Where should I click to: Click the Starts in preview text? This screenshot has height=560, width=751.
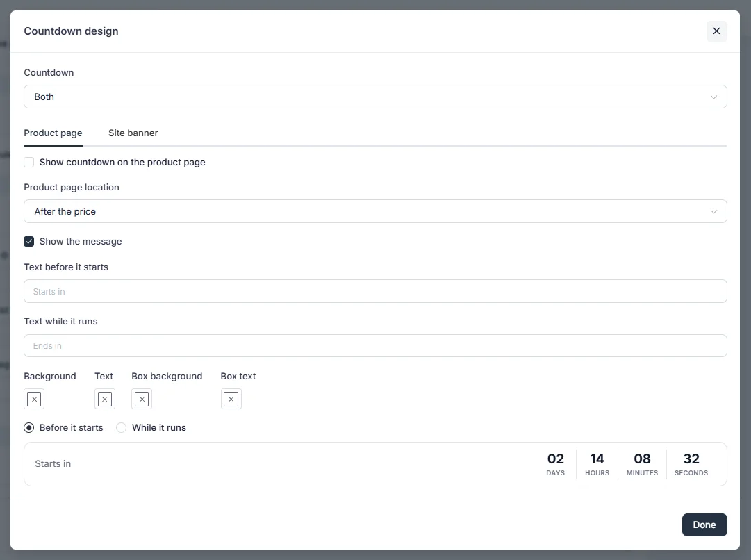pyautogui.click(x=53, y=463)
